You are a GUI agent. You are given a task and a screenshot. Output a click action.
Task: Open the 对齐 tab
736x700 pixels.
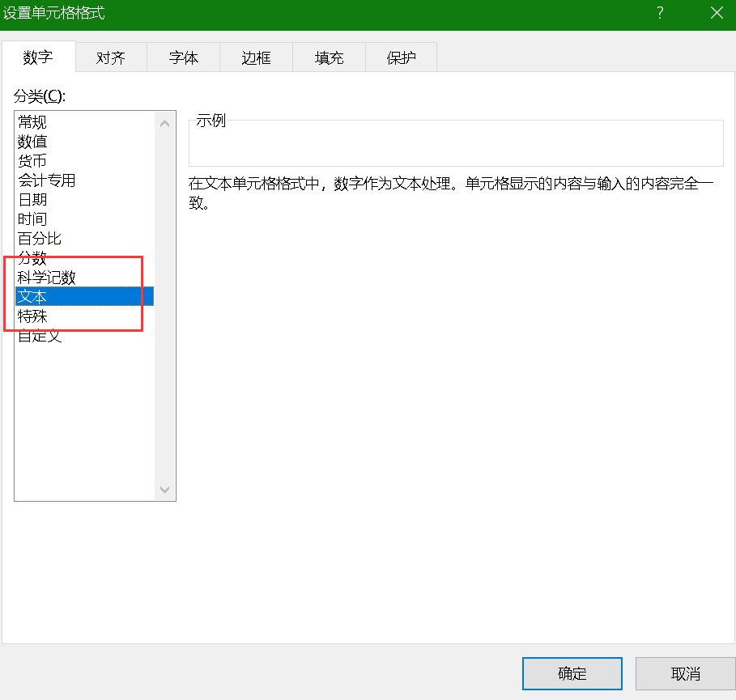(111, 57)
